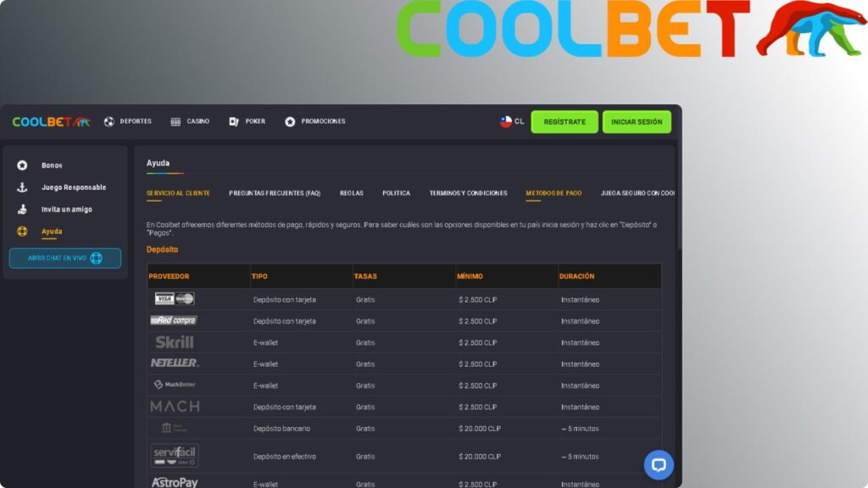Click the Bonos icon in the sidebar
This screenshot has width=868, height=488.
point(23,165)
